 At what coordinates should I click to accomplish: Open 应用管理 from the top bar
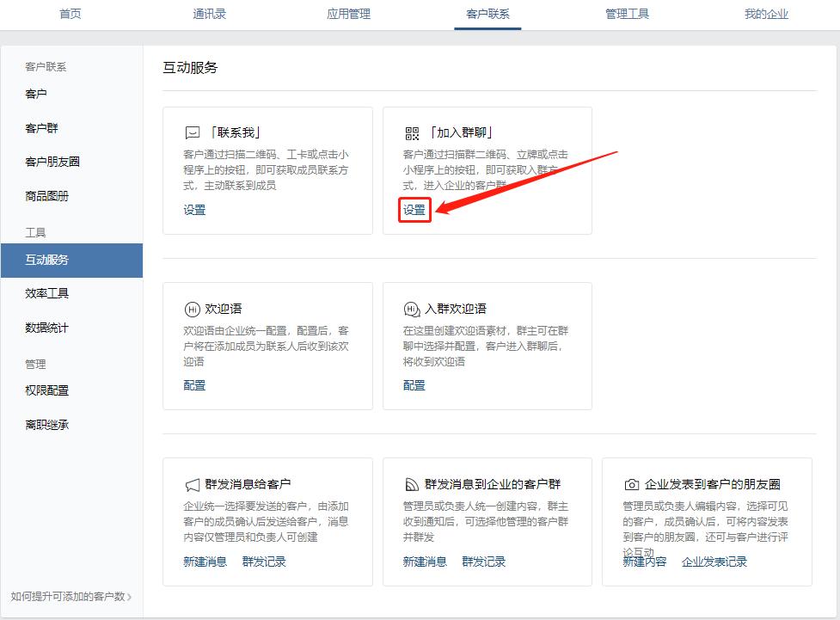click(x=348, y=14)
